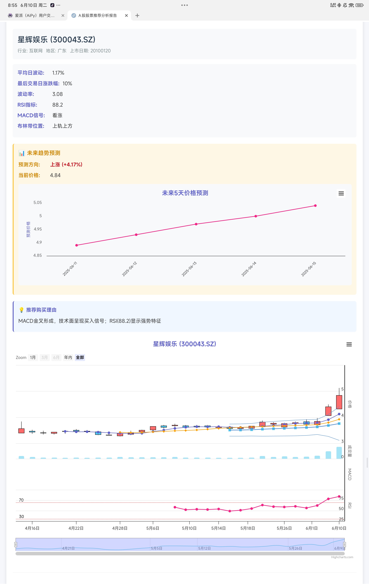Screen dimensions: 369x588
Task: Set chart zoom to 全部
Action: pyautogui.click(x=80, y=357)
